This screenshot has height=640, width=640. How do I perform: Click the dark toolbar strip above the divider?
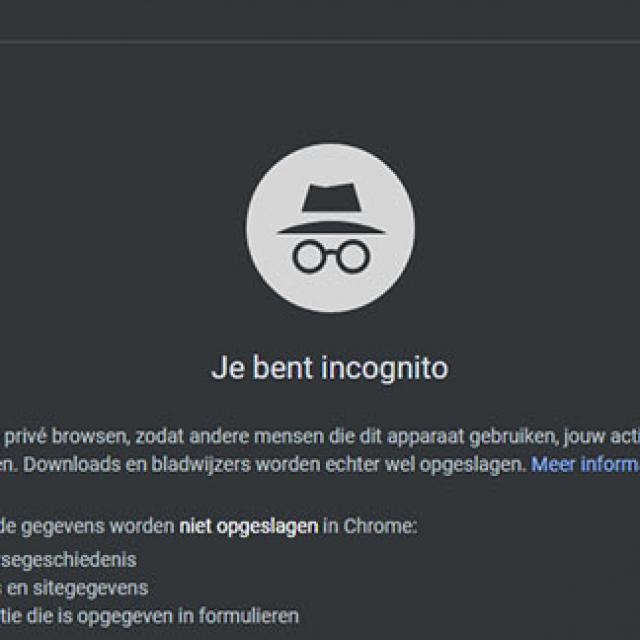[x=320, y=20]
